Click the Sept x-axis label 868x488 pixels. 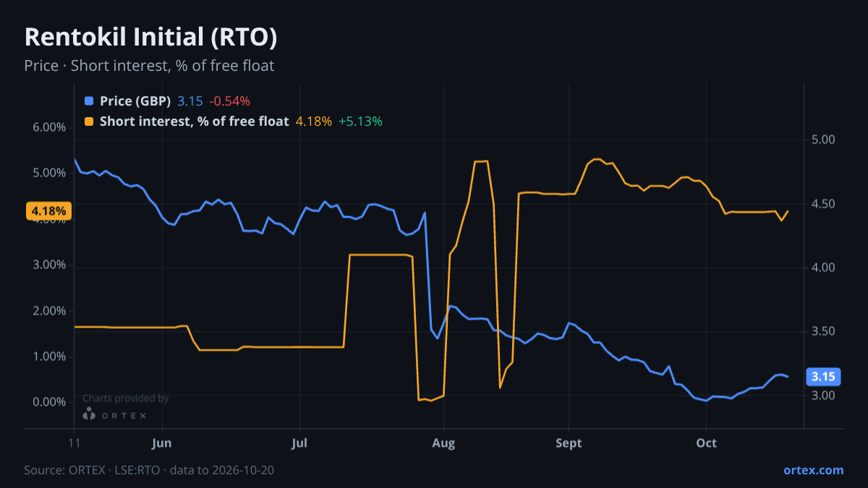pyautogui.click(x=569, y=442)
